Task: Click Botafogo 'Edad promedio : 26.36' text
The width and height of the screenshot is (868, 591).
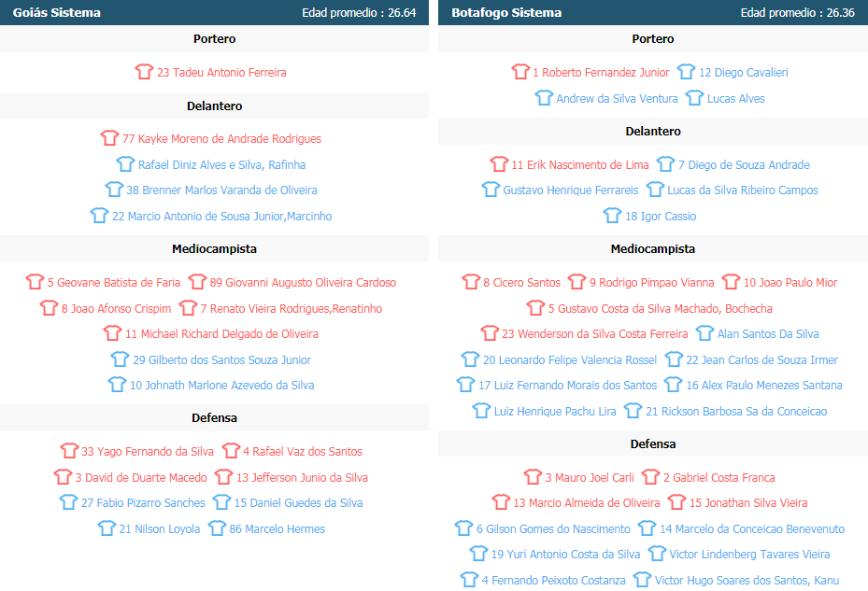Action: [x=798, y=12]
